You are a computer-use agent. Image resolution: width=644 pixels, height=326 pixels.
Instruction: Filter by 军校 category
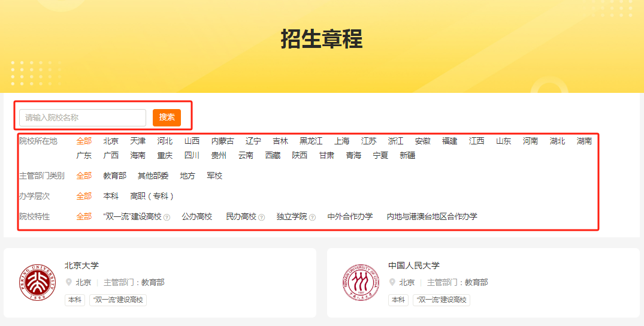click(214, 176)
